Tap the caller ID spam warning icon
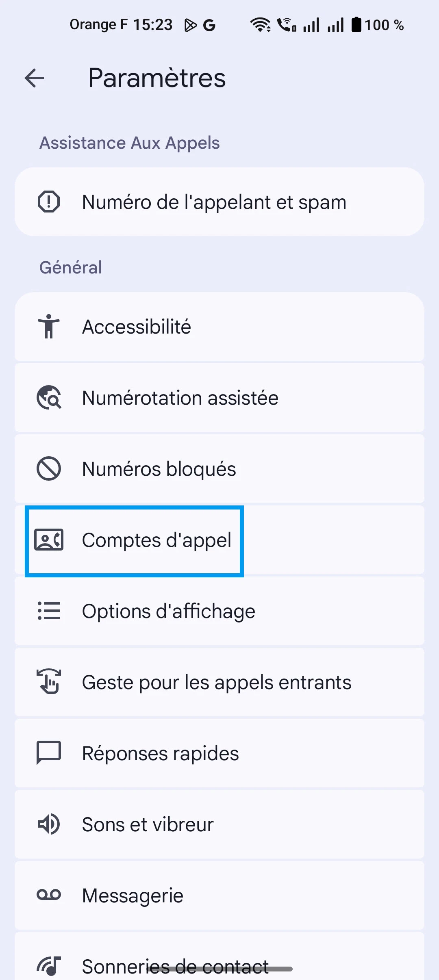 (49, 202)
